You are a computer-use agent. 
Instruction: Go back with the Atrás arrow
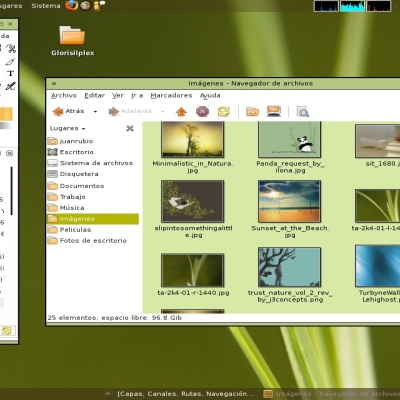point(68,111)
